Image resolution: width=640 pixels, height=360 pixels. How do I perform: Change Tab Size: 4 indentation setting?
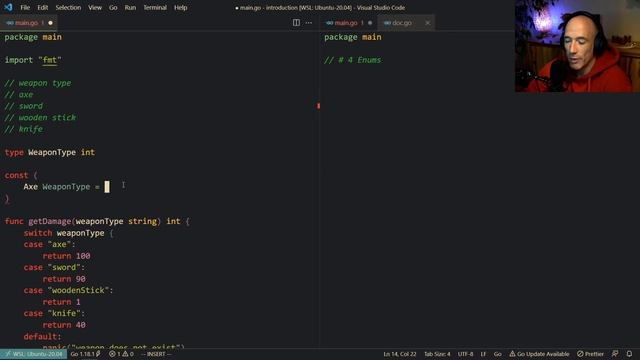pyautogui.click(x=437, y=354)
